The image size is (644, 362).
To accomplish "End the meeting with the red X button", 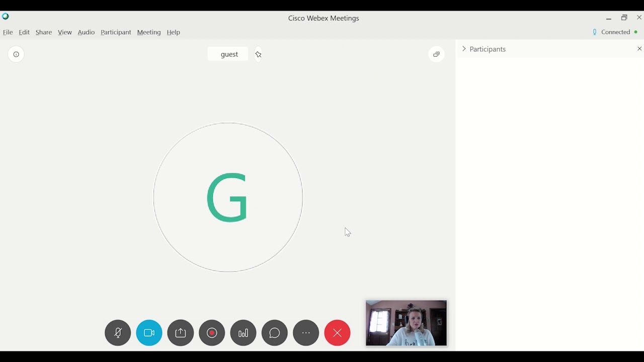I will (337, 333).
